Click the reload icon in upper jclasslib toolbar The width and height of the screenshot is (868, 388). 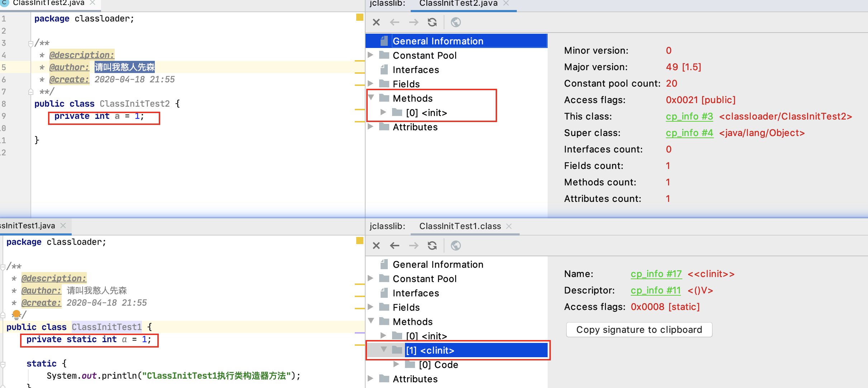(432, 22)
